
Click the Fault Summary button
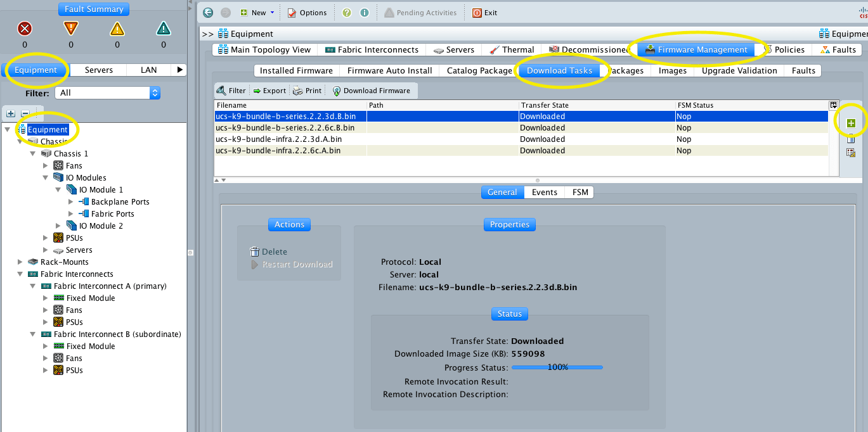pyautogui.click(x=93, y=9)
